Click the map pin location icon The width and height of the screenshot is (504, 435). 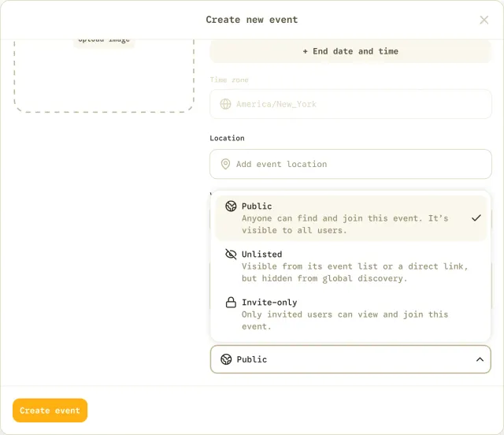click(225, 164)
